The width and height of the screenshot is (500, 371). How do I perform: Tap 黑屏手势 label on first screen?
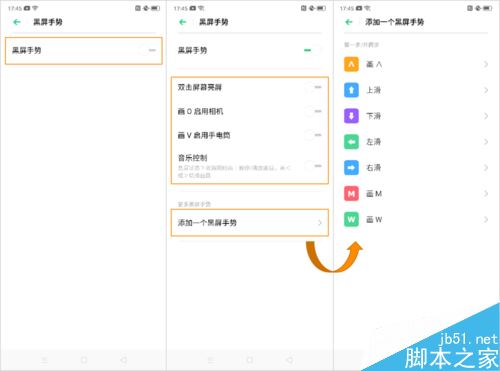27,50
